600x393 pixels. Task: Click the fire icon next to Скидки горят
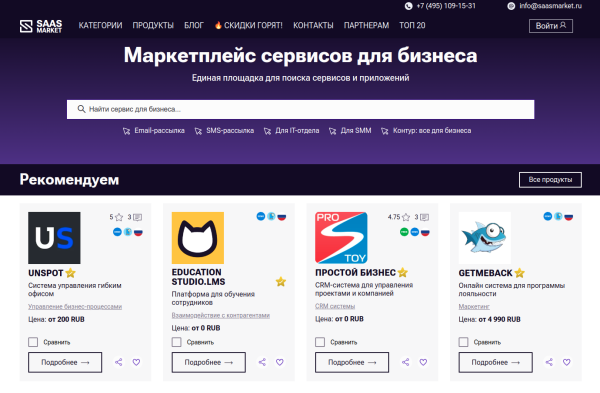point(218,25)
